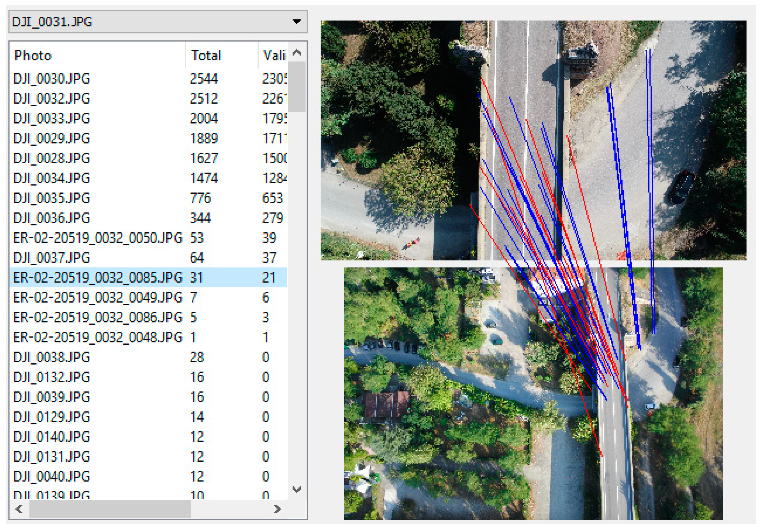Select DJI_0036.JPG row with 344 total
Screen dimensions: 765x532
coord(52,218)
